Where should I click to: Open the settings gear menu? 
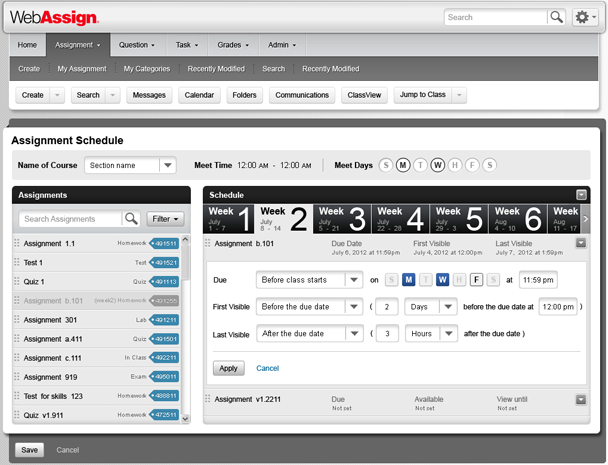[x=585, y=17]
